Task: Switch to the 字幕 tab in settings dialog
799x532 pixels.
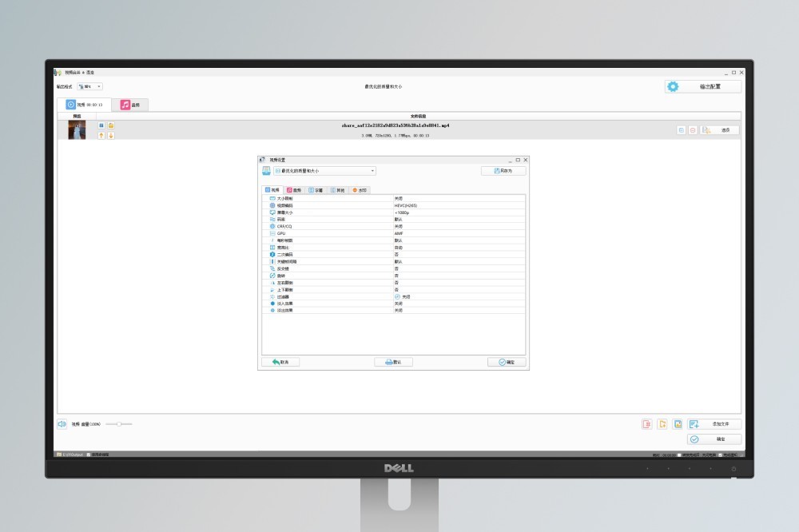Action: [316, 190]
